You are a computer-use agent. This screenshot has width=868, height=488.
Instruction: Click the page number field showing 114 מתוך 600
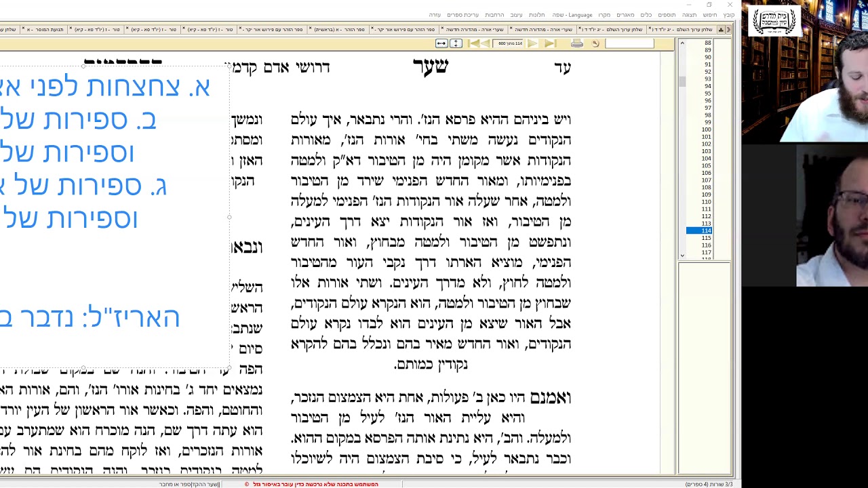tap(510, 43)
